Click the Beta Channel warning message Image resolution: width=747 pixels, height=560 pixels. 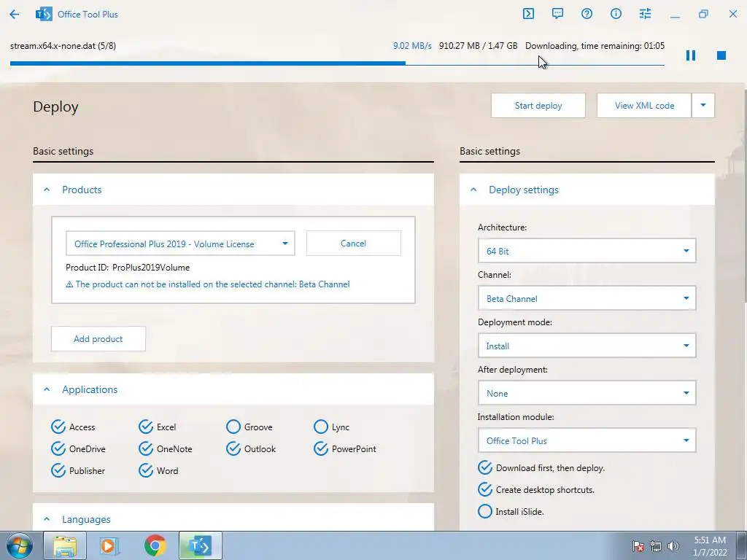[x=208, y=284]
